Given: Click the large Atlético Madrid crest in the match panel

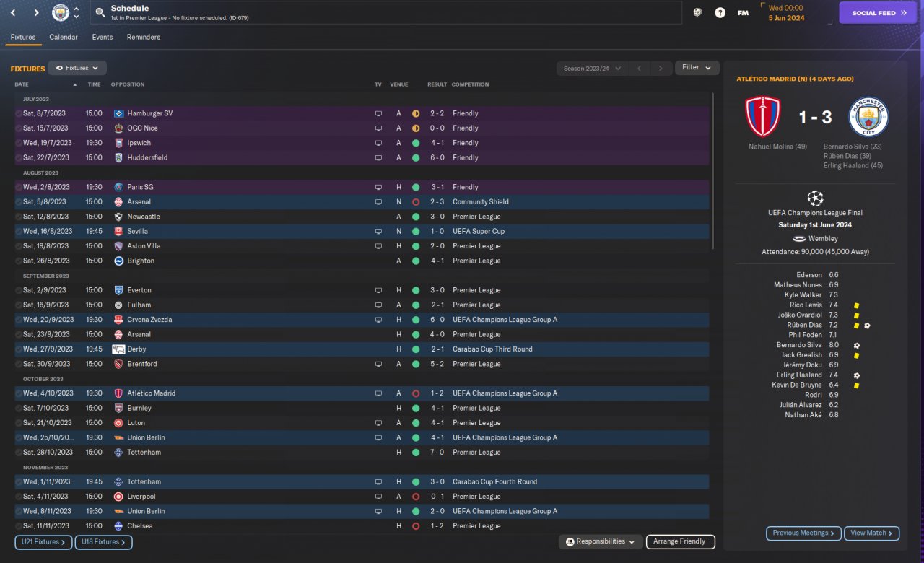Looking at the screenshot, I should pos(763,117).
